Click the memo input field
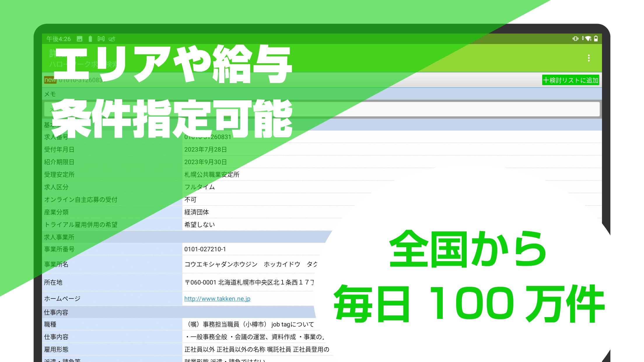Screen dimensions: 644x362 pos(322,109)
